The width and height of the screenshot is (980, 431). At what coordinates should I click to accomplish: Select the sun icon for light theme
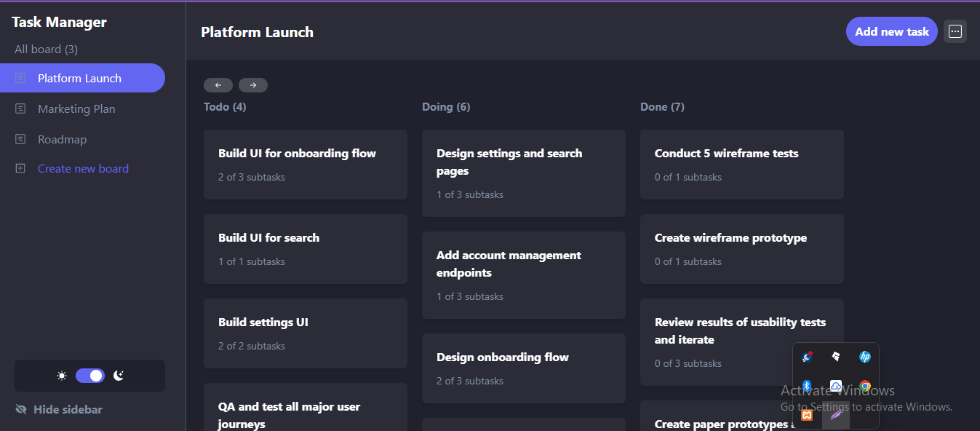[61, 375]
